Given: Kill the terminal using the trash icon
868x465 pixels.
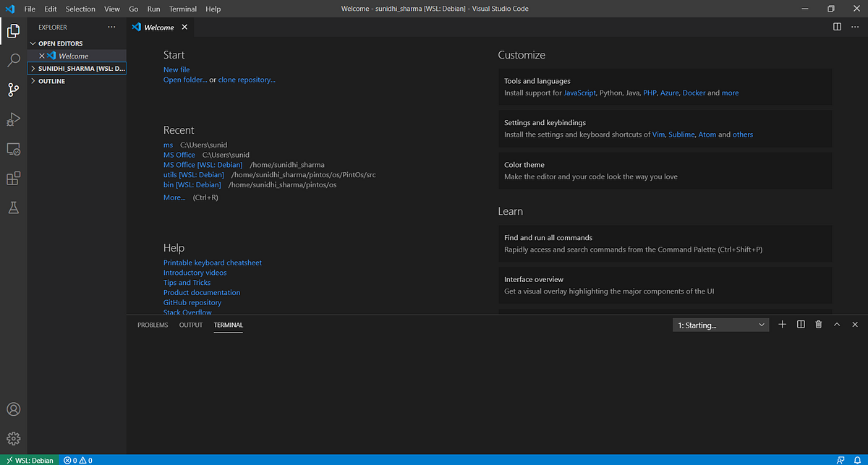Looking at the screenshot, I should (x=818, y=324).
